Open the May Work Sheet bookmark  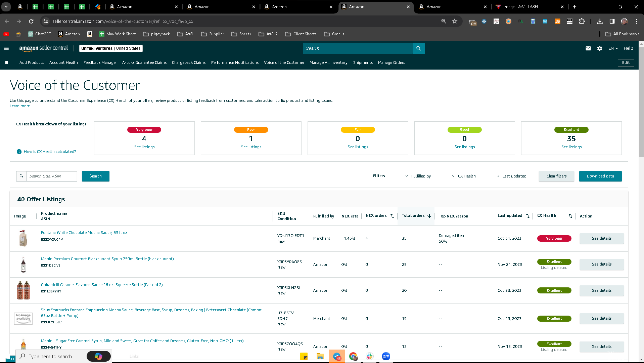tap(117, 34)
